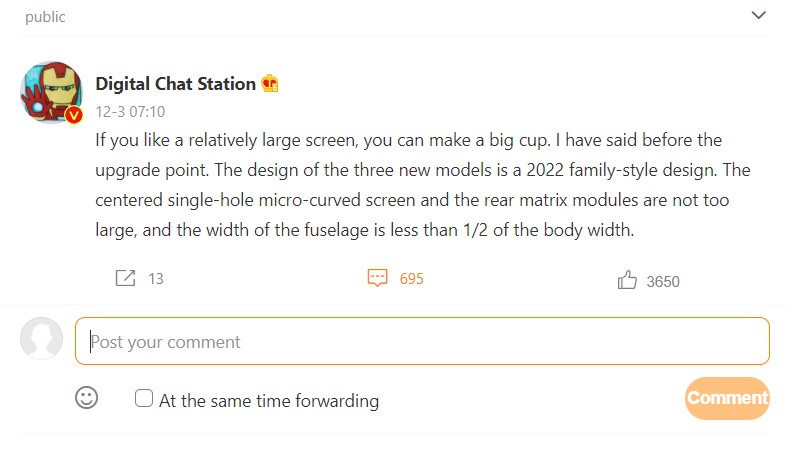This screenshot has width=790, height=450.
Task: Open the 12-3 07:10 post timestamp
Action: tap(130, 112)
